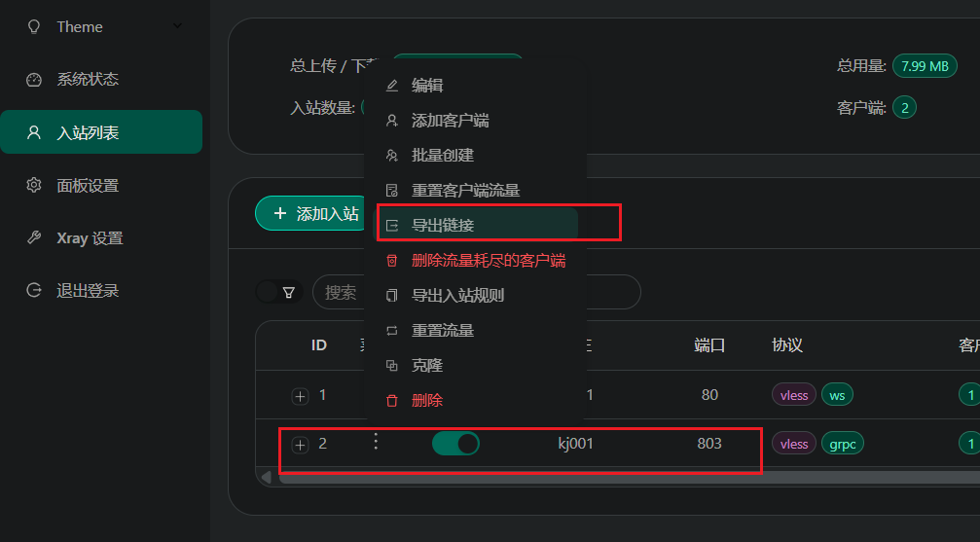This screenshot has height=542, width=980.
Task: Expand the Theme dropdown chevron
Action: 177,25
